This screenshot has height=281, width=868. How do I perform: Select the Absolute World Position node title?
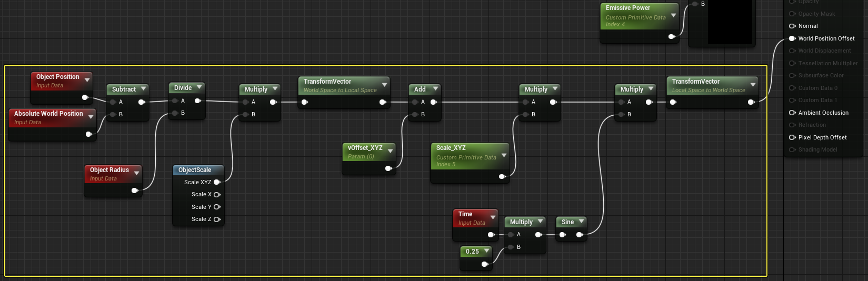point(48,114)
